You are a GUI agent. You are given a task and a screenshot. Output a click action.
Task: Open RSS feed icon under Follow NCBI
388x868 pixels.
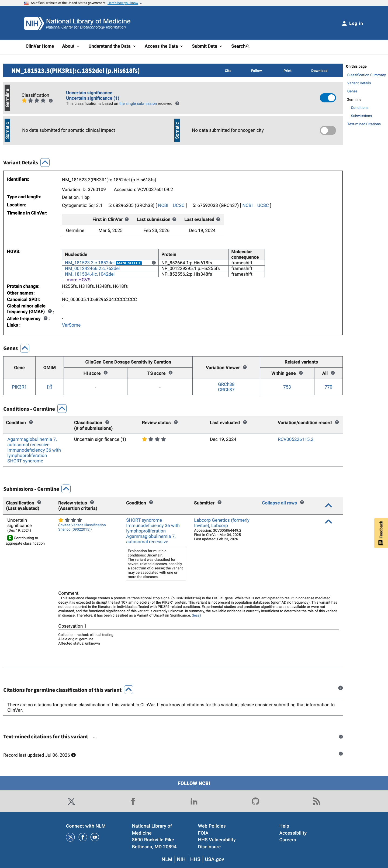pyautogui.click(x=316, y=801)
